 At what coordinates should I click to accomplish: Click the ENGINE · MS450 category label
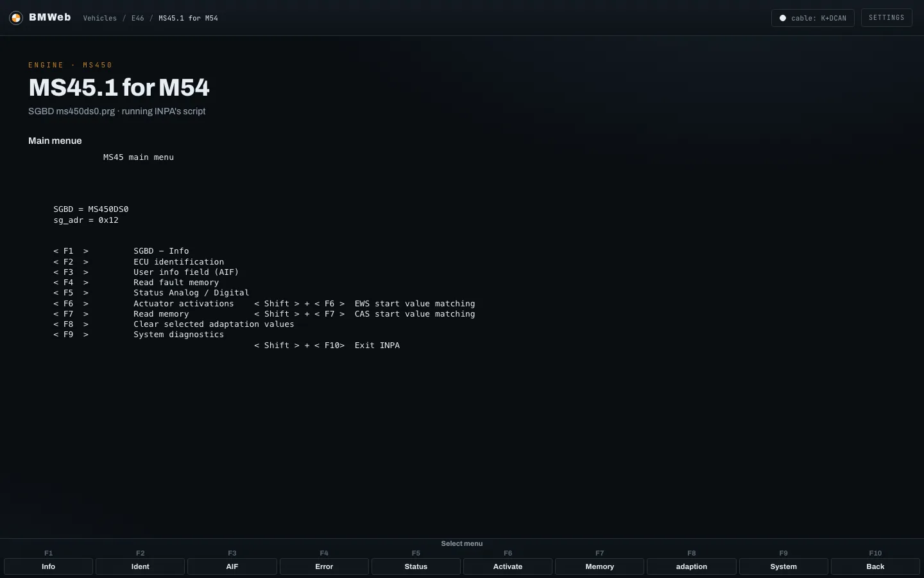point(71,65)
